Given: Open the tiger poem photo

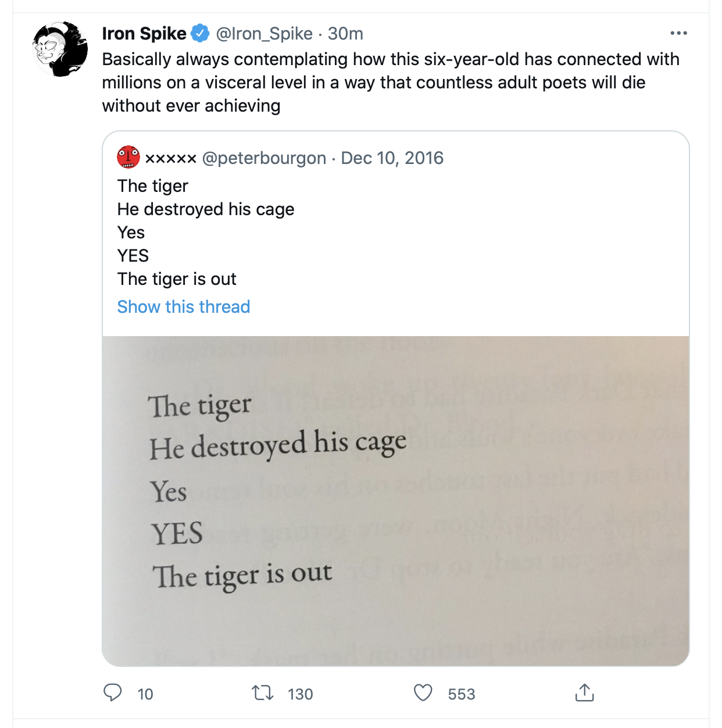Looking at the screenshot, I should coord(395,500).
